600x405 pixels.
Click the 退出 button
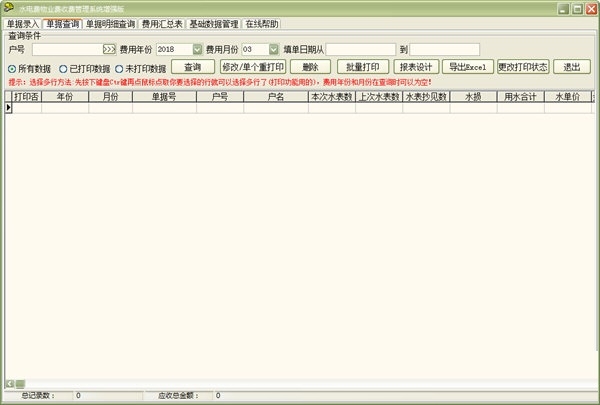pos(572,67)
